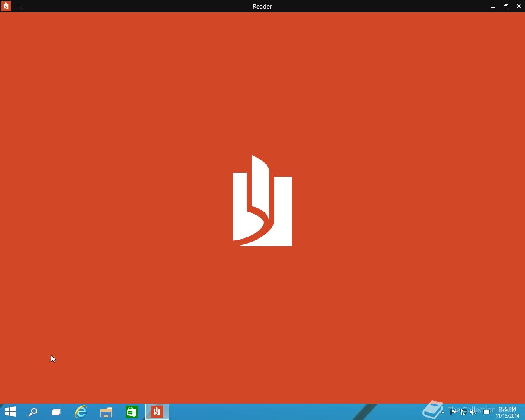Restore down the Reader window
This screenshot has height=420, width=525.
[506, 6]
